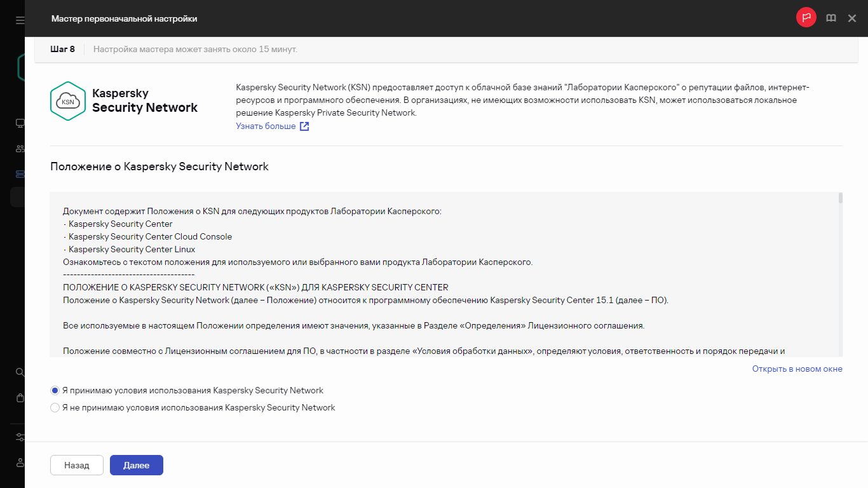Select the server administration icon in sidebar
This screenshot has height=488, width=868.
point(19,174)
